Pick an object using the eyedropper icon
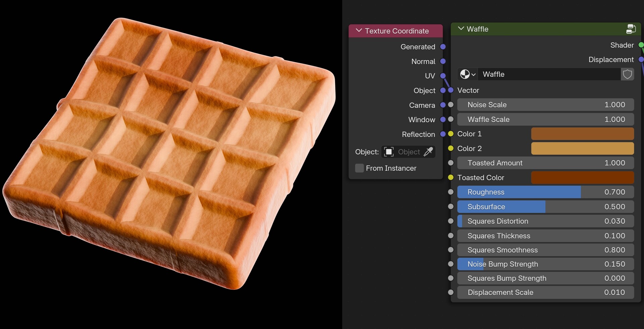Image resolution: width=644 pixels, height=329 pixels. tap(429, 152)
